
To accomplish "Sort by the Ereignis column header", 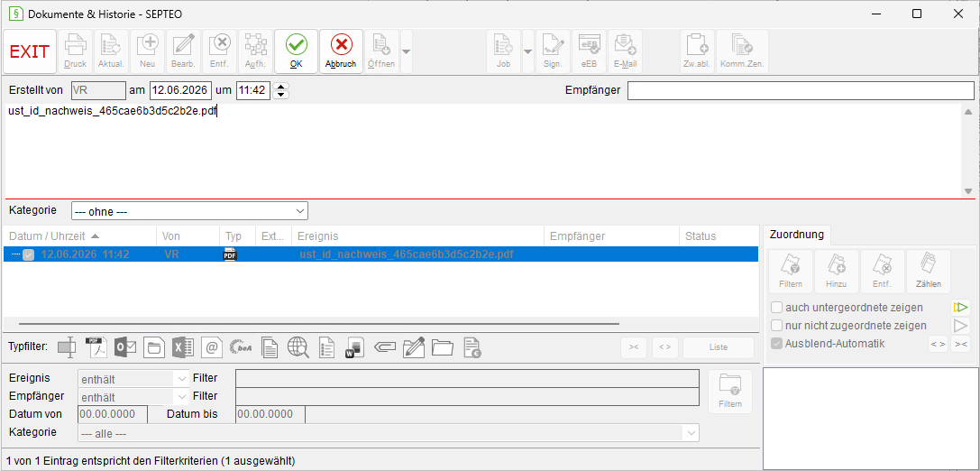I will pyautogui.click(x=417, y=235).
